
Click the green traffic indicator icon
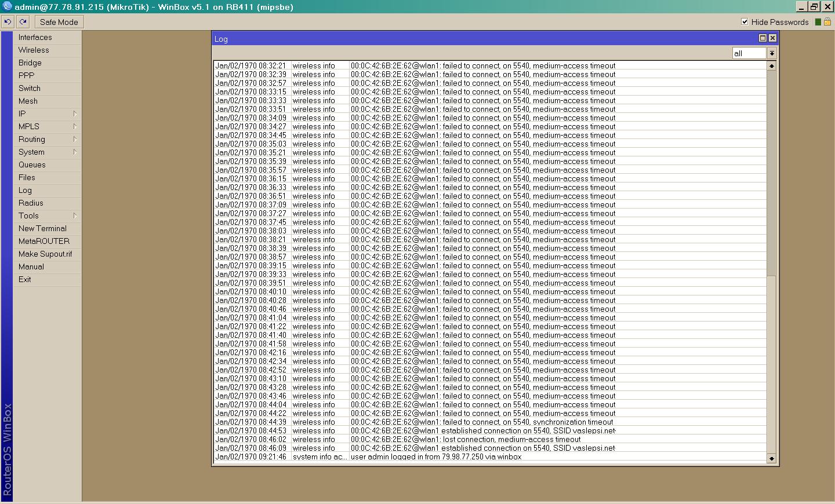click(x=819, y=21)
